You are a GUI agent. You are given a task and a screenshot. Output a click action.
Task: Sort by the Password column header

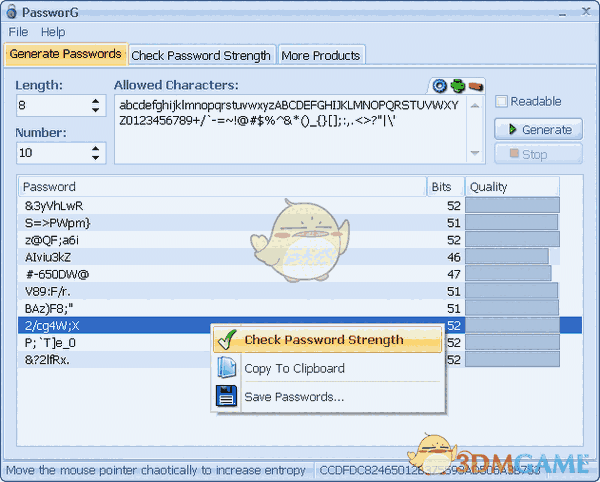[x=222, y=187]
